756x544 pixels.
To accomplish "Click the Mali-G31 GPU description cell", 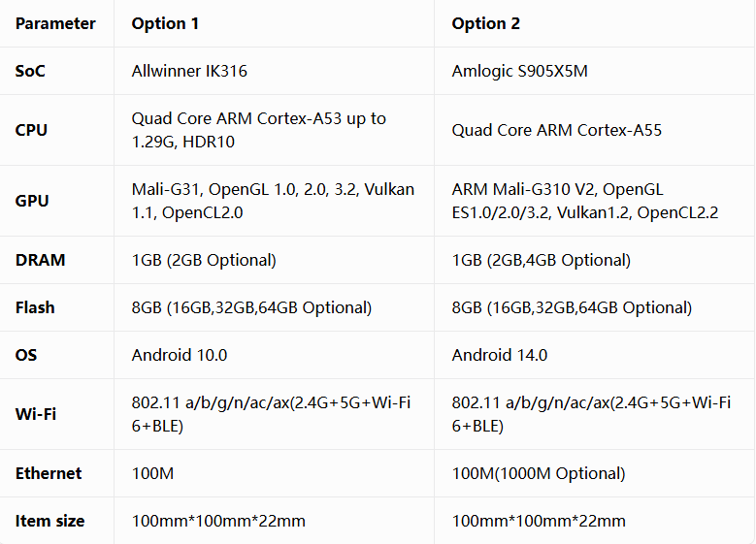I will coord(273,201).
